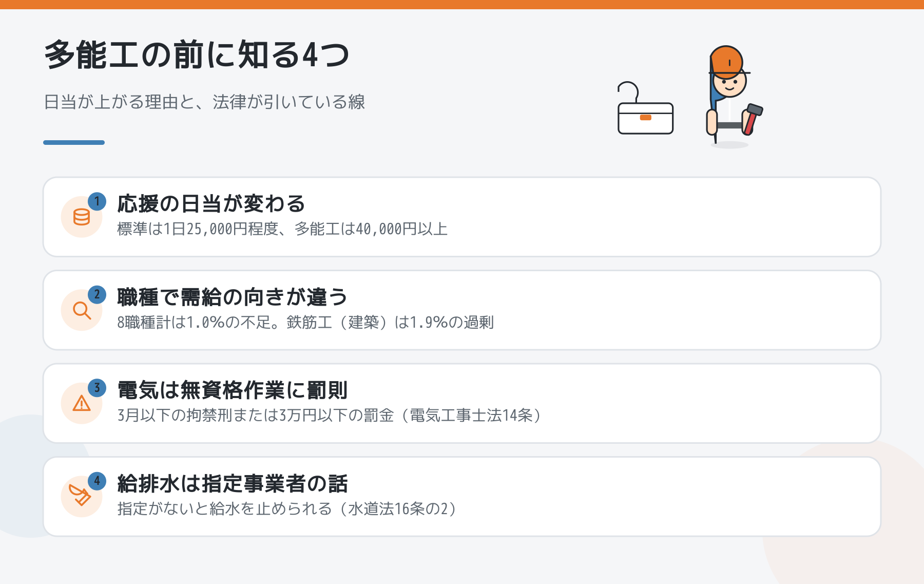Click the pipe/faucet icon in card 4
The image size is (924, 584).
coord(80,495)
